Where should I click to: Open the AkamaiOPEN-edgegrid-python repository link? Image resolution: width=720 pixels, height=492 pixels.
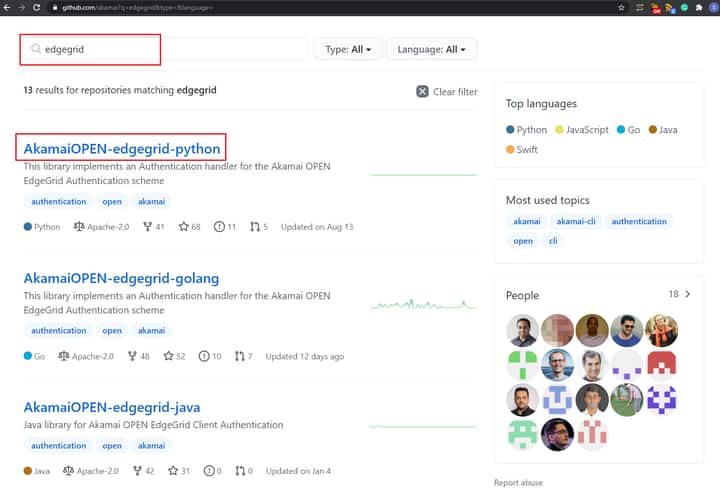click(122, 149)
